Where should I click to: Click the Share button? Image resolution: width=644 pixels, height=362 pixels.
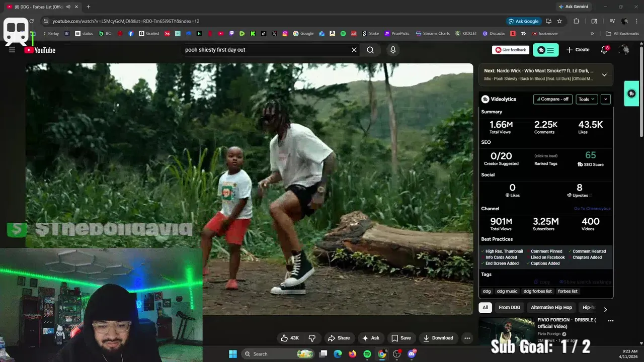click(x=339, y=338)
